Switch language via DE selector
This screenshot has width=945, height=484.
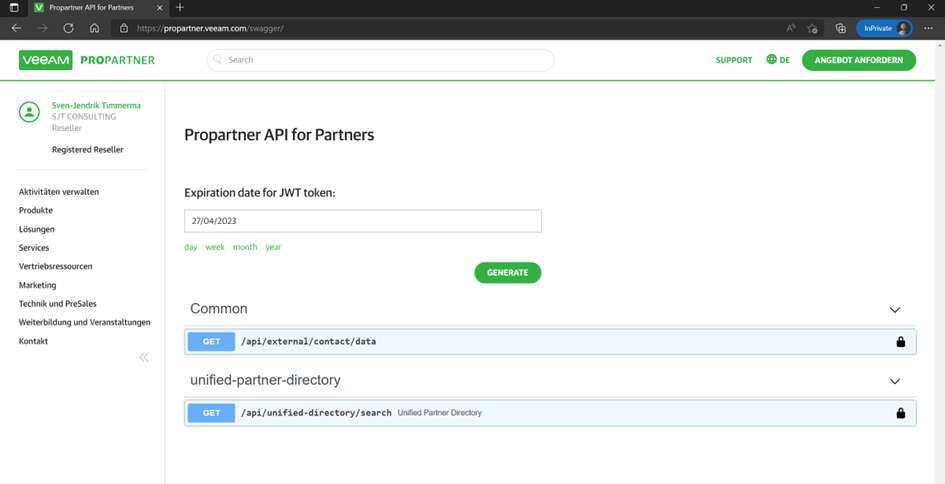785,60
